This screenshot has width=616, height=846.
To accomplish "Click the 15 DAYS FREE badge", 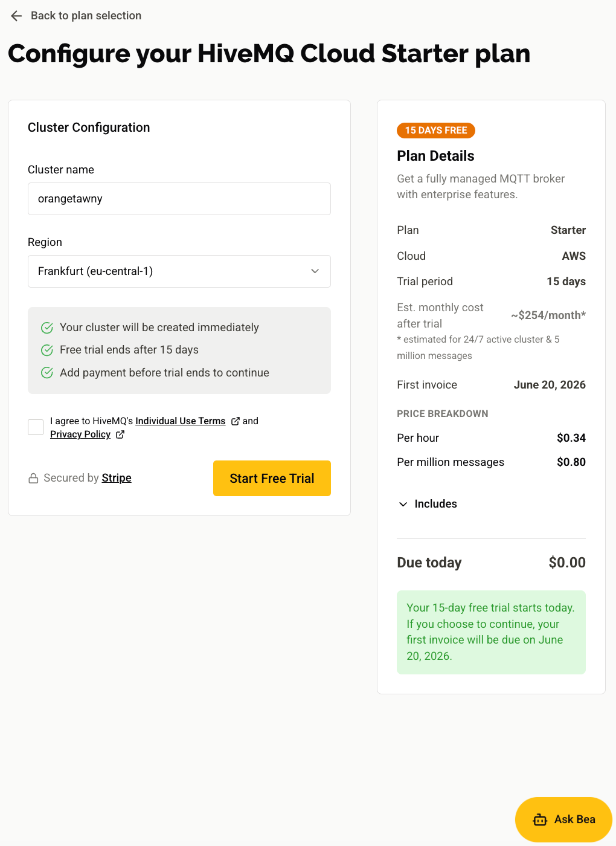I will pos(436,131).
